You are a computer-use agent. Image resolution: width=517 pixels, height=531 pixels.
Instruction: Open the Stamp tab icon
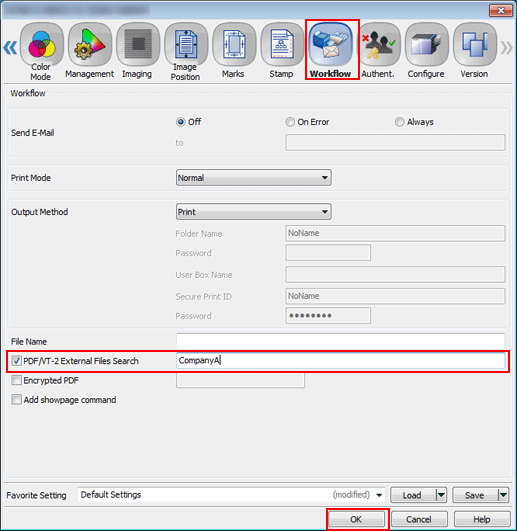282,45
